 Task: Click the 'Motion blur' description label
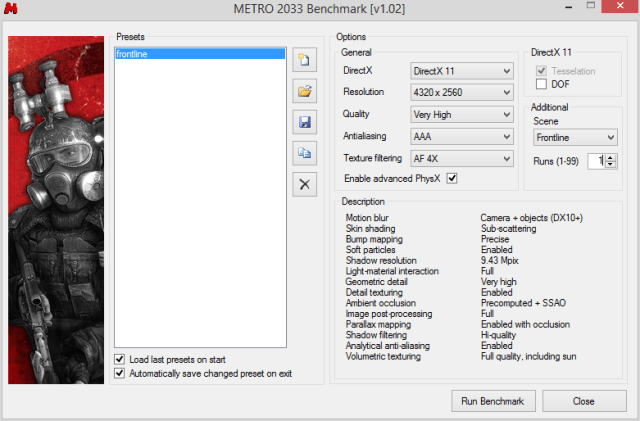coord(367,218)
